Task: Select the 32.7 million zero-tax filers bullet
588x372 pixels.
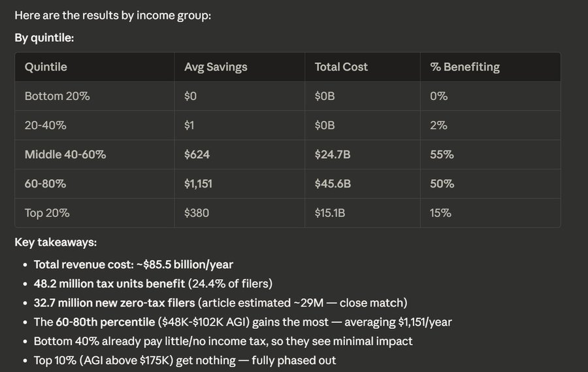Action: pyautogui.click(x=220, y=303)
